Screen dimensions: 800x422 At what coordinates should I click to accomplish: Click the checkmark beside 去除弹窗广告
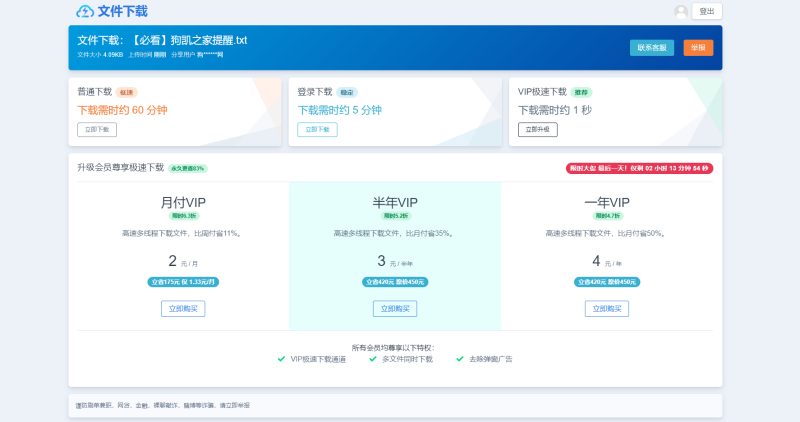(460, 358)
